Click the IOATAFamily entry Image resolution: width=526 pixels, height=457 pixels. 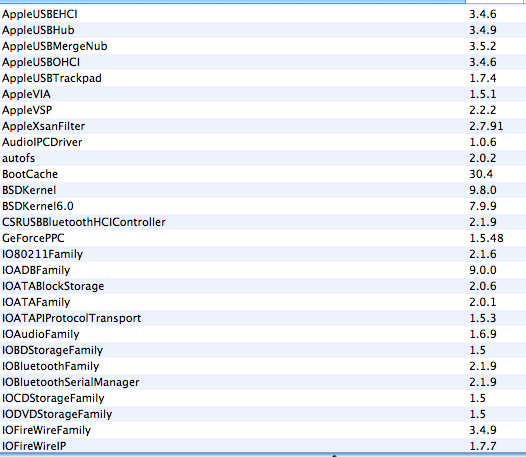click(x=263, y=302)
